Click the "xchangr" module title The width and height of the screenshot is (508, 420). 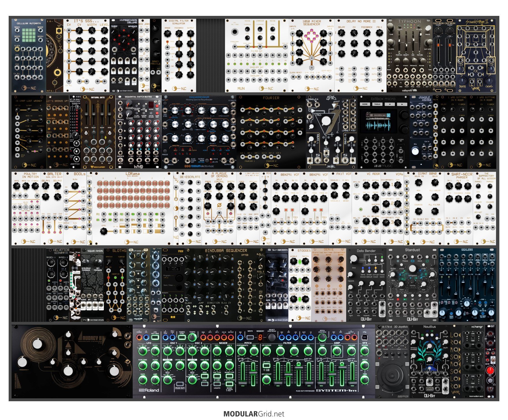[477, 326]
